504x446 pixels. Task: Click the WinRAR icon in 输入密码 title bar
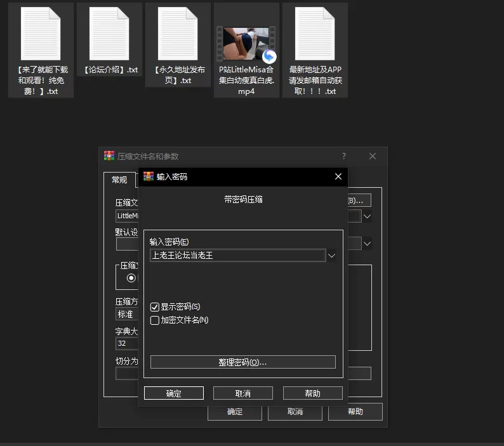149,176
